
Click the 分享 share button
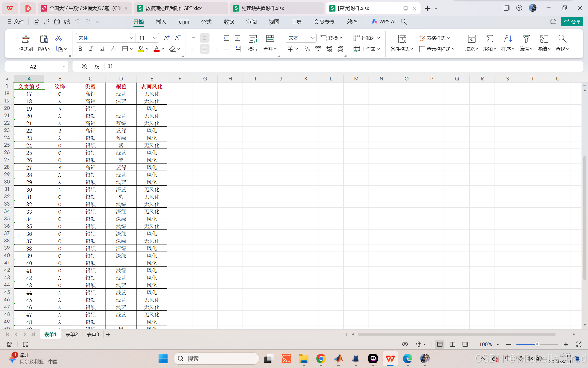[x=572, y=22]
